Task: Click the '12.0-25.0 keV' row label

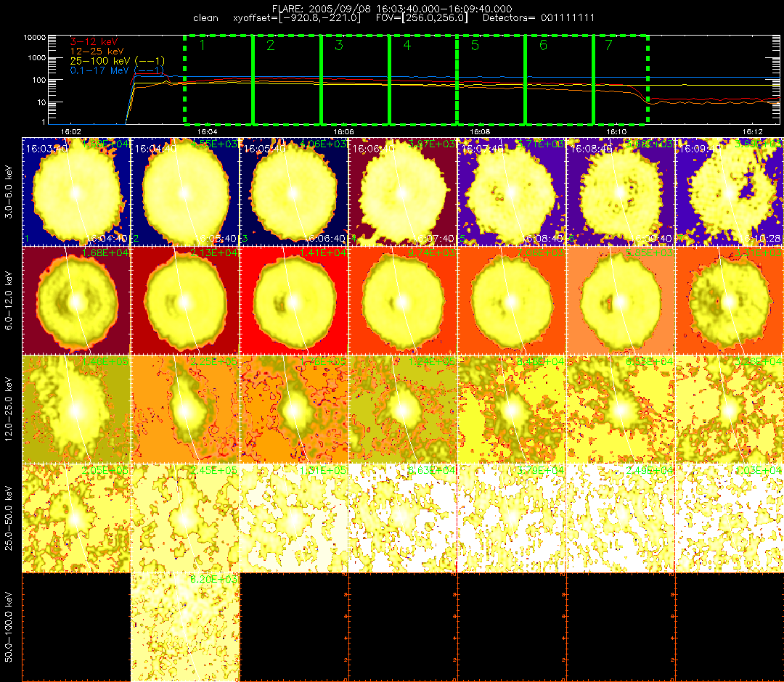Action: coord(9,410)
